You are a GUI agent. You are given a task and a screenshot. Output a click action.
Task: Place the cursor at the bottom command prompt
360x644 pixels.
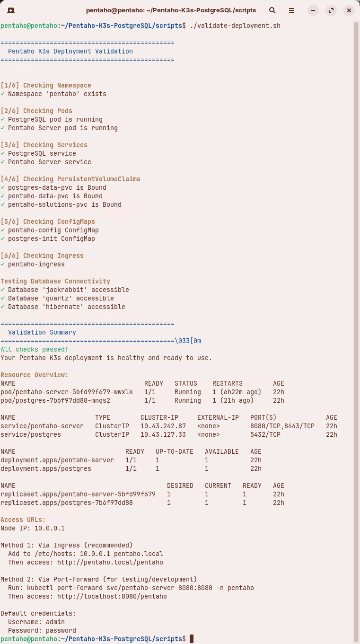tap(192, 639)
